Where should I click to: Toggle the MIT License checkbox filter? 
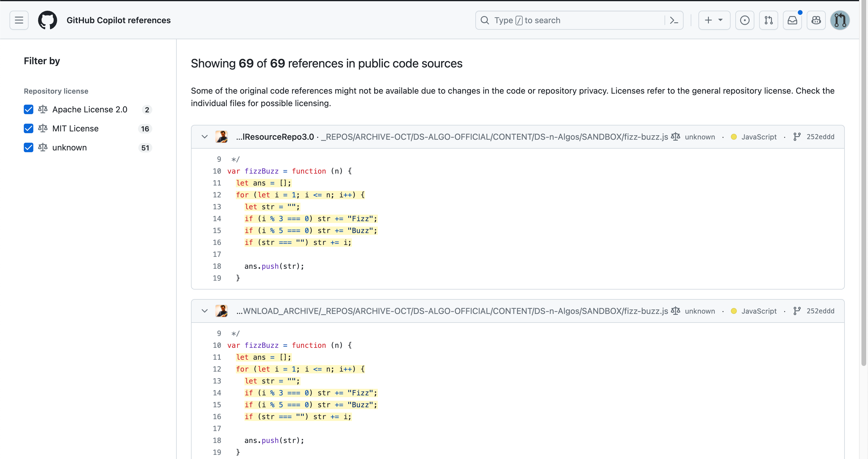[29, 128]
